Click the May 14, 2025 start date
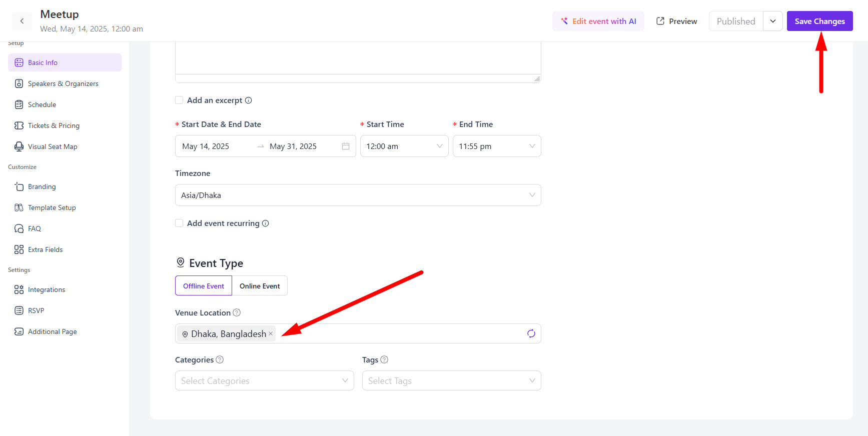 point(206,146)
